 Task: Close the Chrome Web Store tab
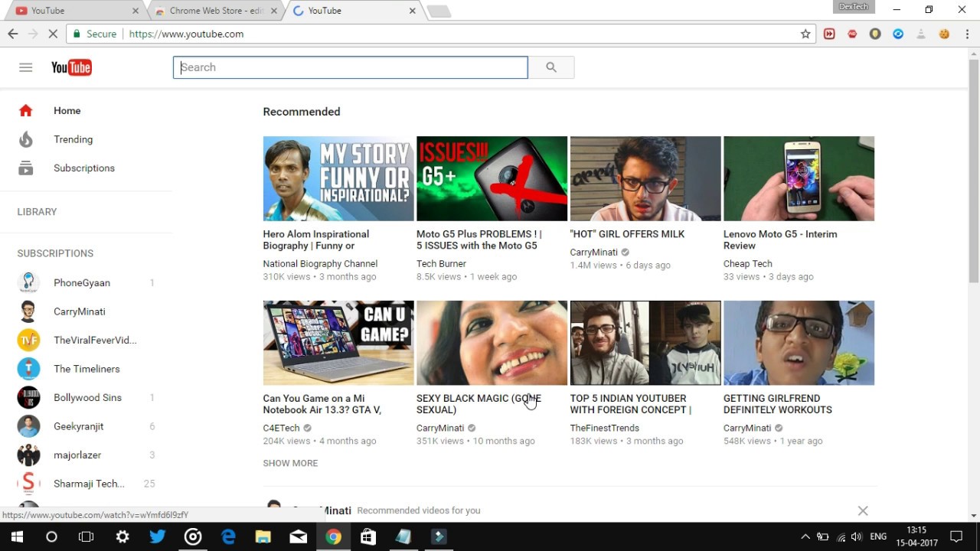point(274,11)
